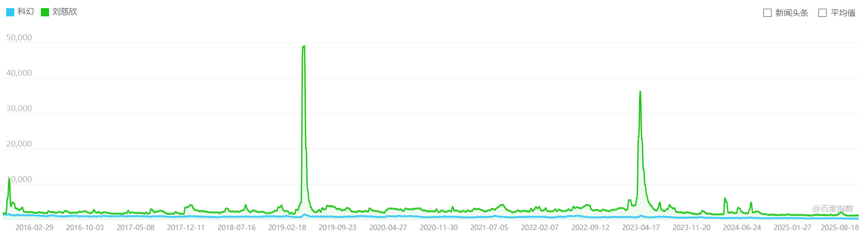This screenshot has width=868, height=235.
Task: Click the green peak near 2023-04-17
Action: point(640,92)
